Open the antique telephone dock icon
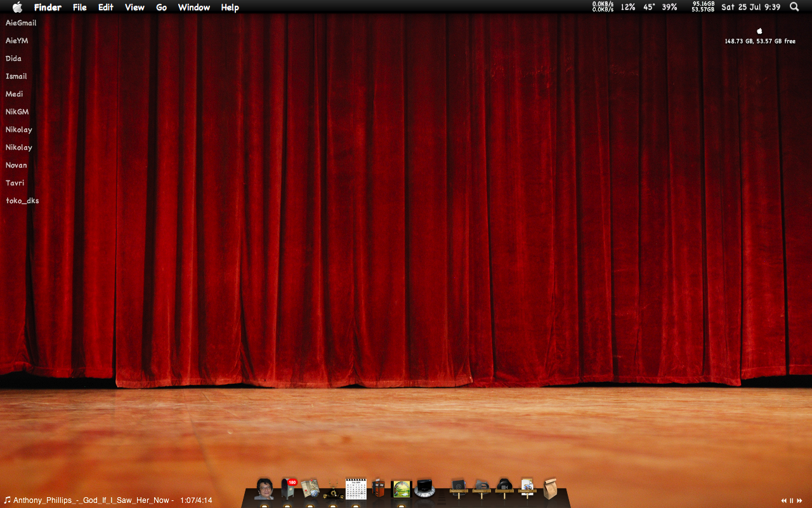The height and width of the screenshot is (508, 812). tap(332, 491)
